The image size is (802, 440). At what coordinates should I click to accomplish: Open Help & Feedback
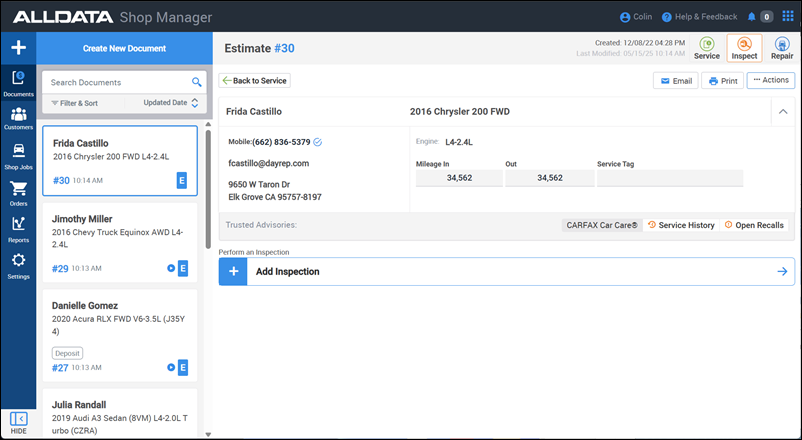click(699, 17)
